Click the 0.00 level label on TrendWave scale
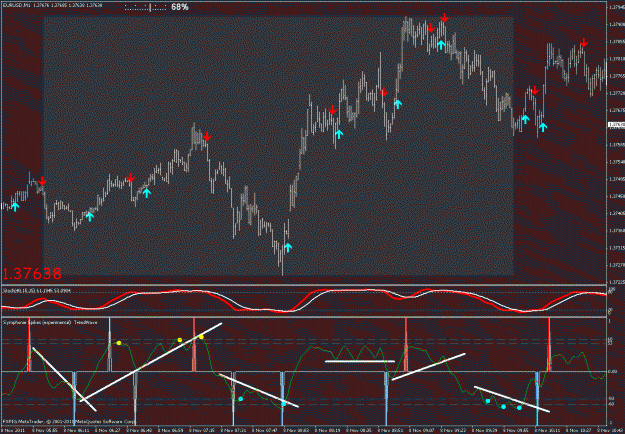The image size is (625, 434). [613, 371]
